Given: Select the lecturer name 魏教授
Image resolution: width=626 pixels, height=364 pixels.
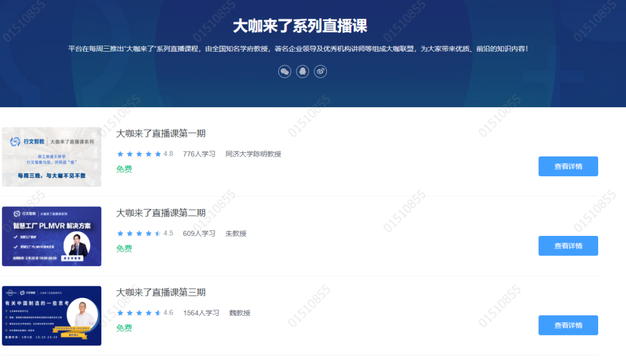Looking at the screenshot, I should (x=240, y=313).
